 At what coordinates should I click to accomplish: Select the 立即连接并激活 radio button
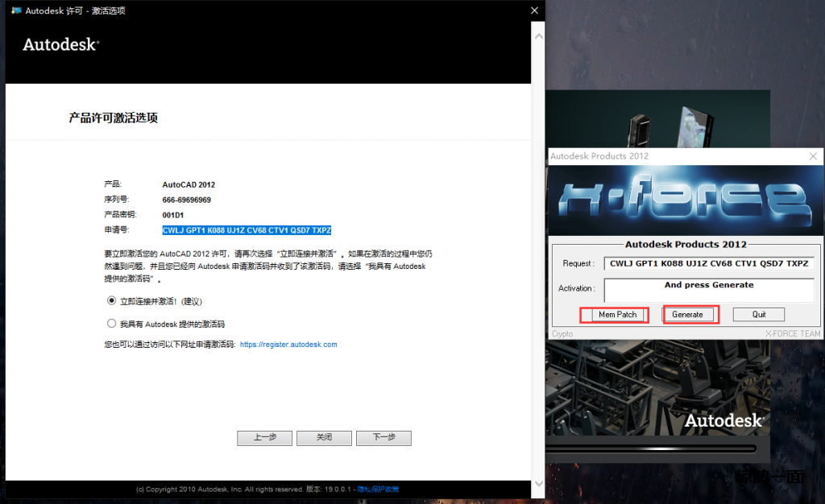(x=112, y=301)
